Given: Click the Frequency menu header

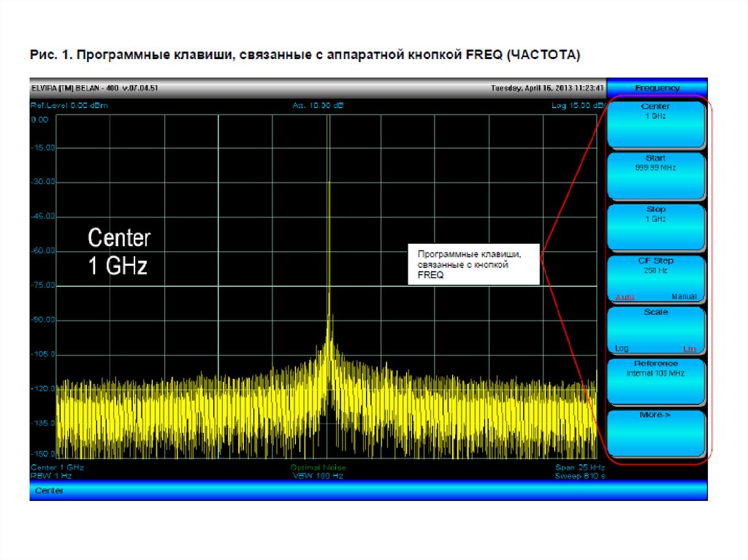Looking at the screenshot, I should (x=657, y=88).
